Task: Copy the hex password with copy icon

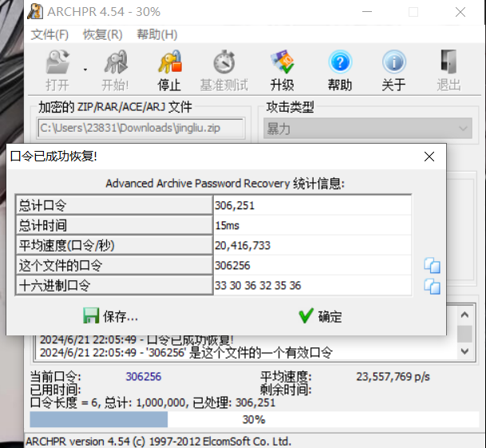Action: [432, 287]
